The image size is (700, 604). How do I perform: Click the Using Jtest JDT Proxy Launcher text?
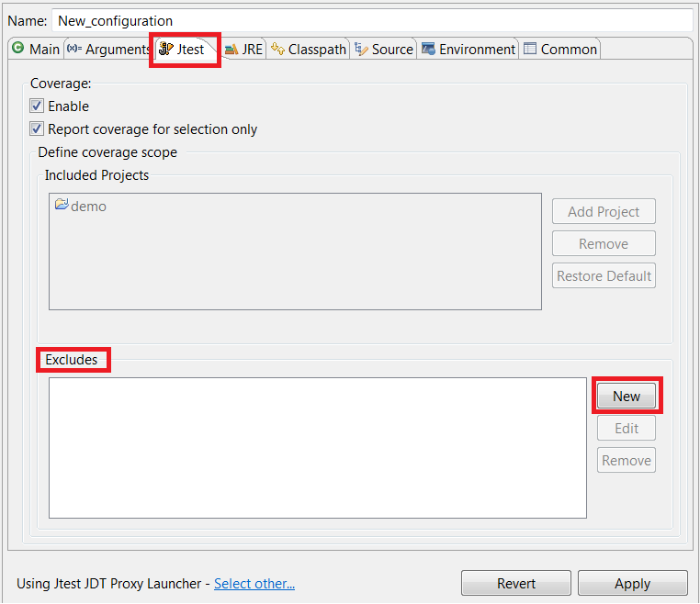coord(109,584)
